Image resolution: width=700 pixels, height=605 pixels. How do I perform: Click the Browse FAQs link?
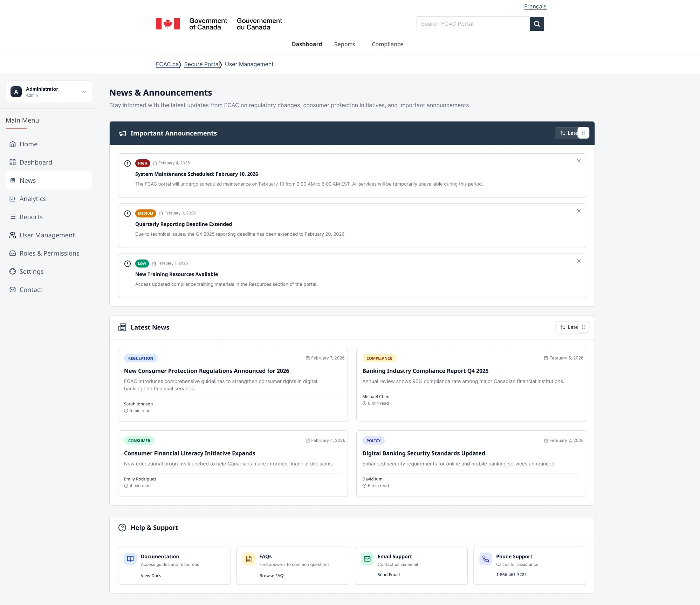pyautogui.click(x=272, y=576)
